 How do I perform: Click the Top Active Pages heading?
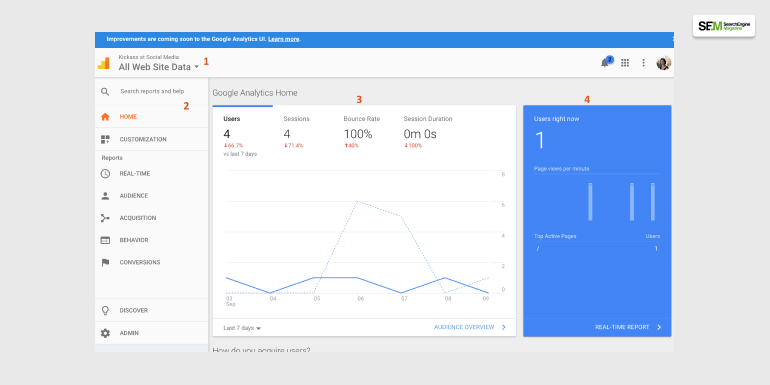(x=555, y=237)
